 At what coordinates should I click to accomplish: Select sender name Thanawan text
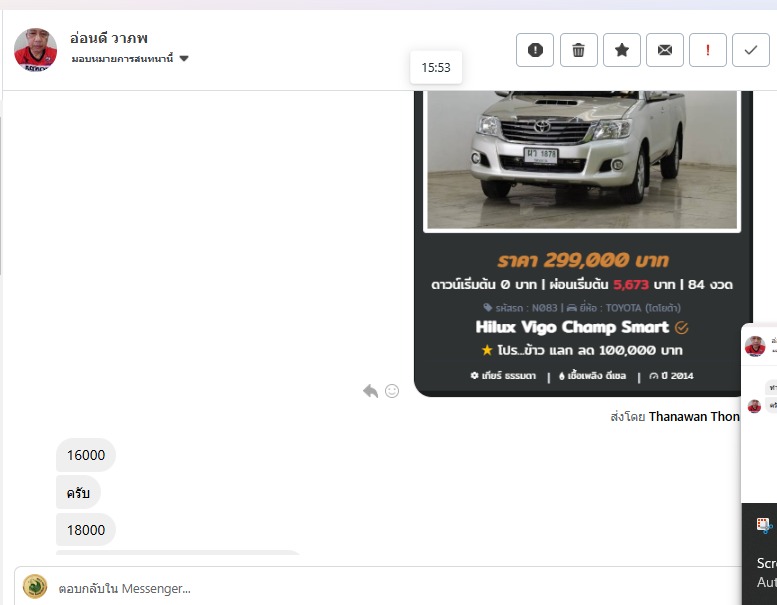(694, 417)
